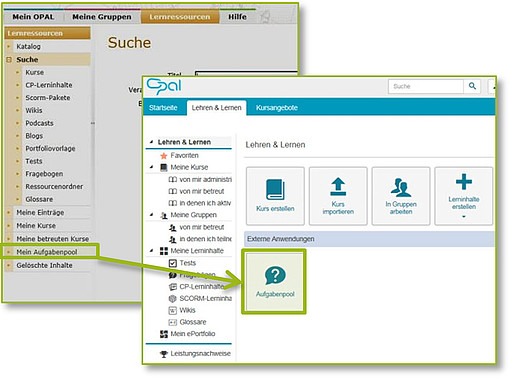This screenshot has height=378, width=509.
Task: Click the Lernressourcen sidebar header
Action: point(48,33)
